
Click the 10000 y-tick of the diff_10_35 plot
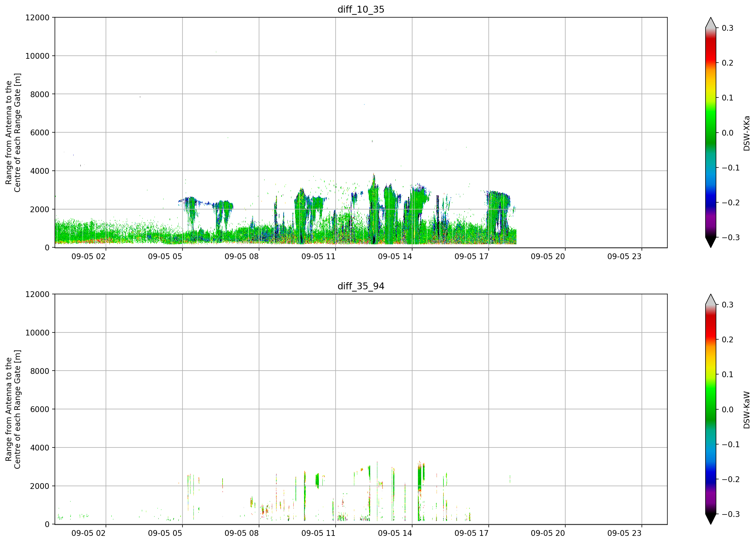(37, 56)
